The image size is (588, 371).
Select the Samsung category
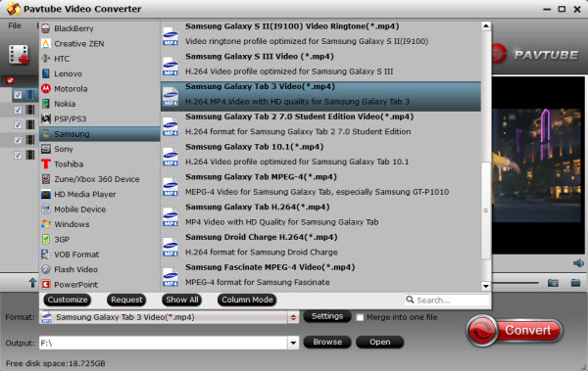point(100,134)
